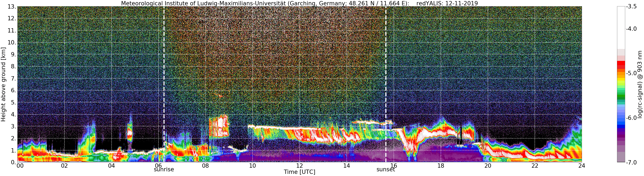Viewport: 644px width, 176px height.
Task: Click the dashed sunrise line marker
Action: click(164, 84)
